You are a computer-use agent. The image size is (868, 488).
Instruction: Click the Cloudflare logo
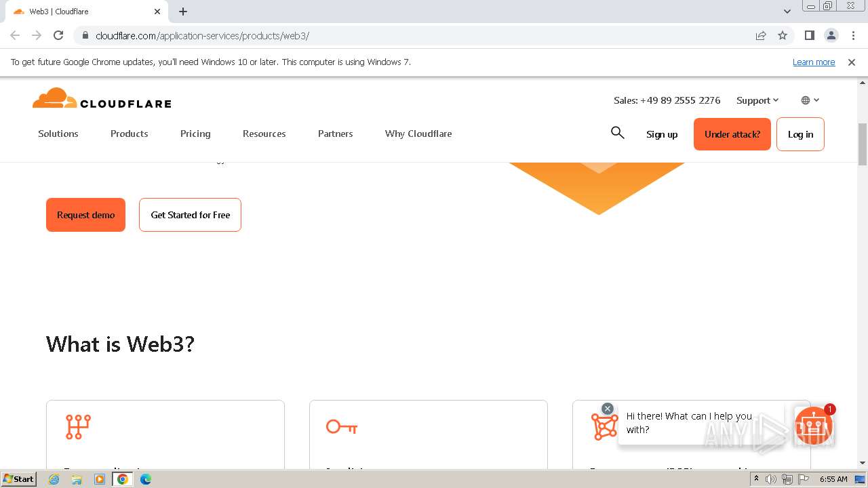[102, 98]
